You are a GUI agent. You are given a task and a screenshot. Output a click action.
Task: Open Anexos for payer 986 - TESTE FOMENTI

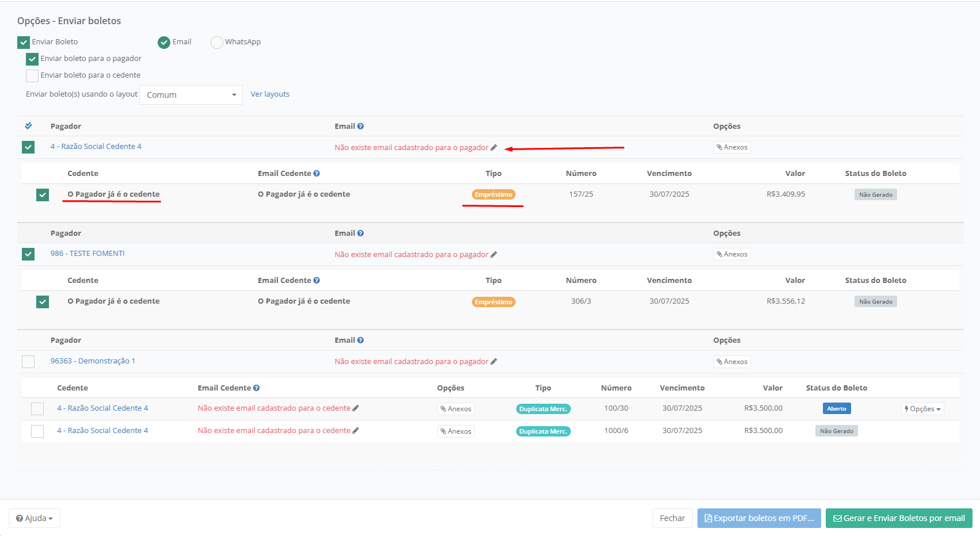[732, 254]
